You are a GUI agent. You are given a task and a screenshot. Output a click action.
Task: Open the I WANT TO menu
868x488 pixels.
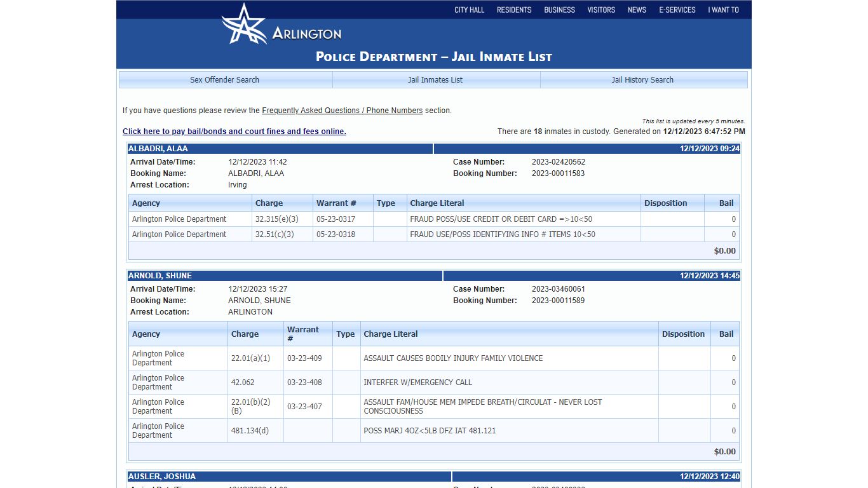pos(723,10)
